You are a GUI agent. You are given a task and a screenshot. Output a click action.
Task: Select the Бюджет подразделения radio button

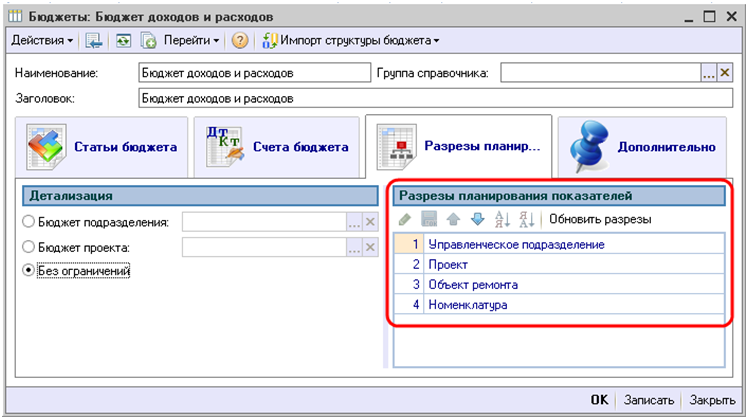(x=28, y=222)
